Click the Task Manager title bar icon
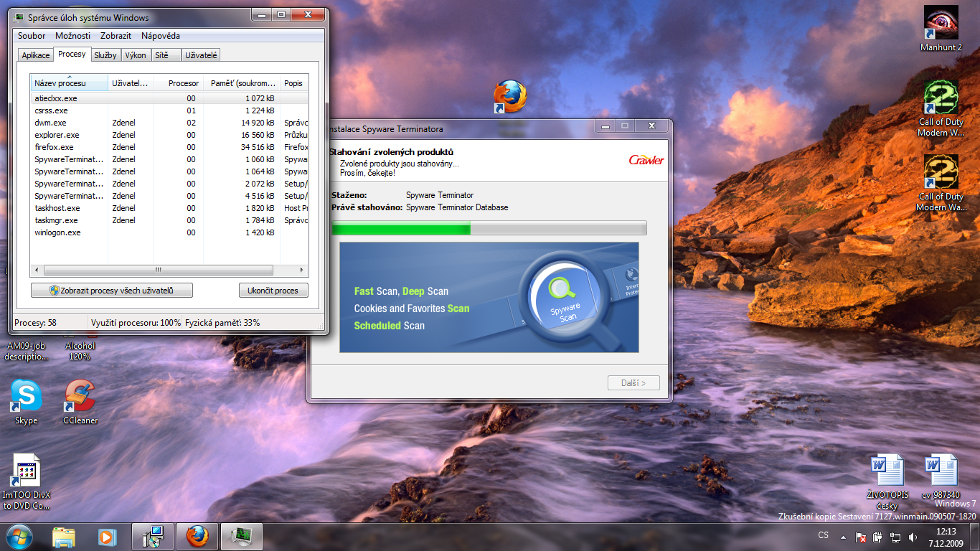The height and width of the screenshot is (551, 980). tap(20, 17)
